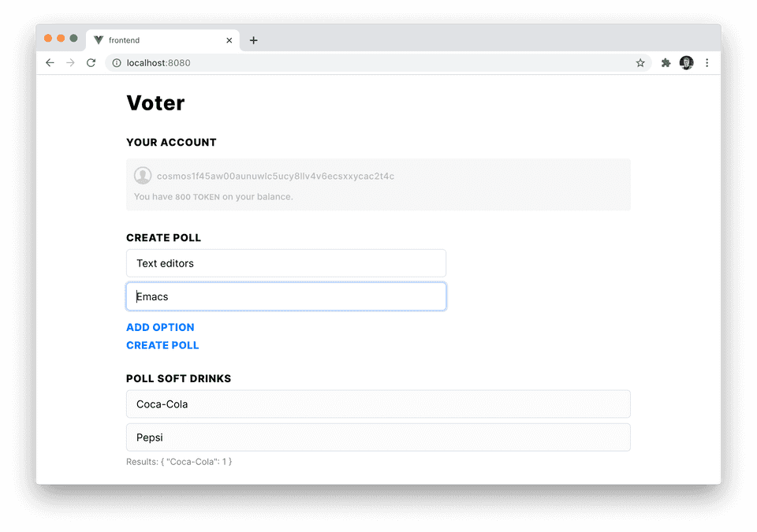Reload the page with the refresh icon

click(91, 62)
